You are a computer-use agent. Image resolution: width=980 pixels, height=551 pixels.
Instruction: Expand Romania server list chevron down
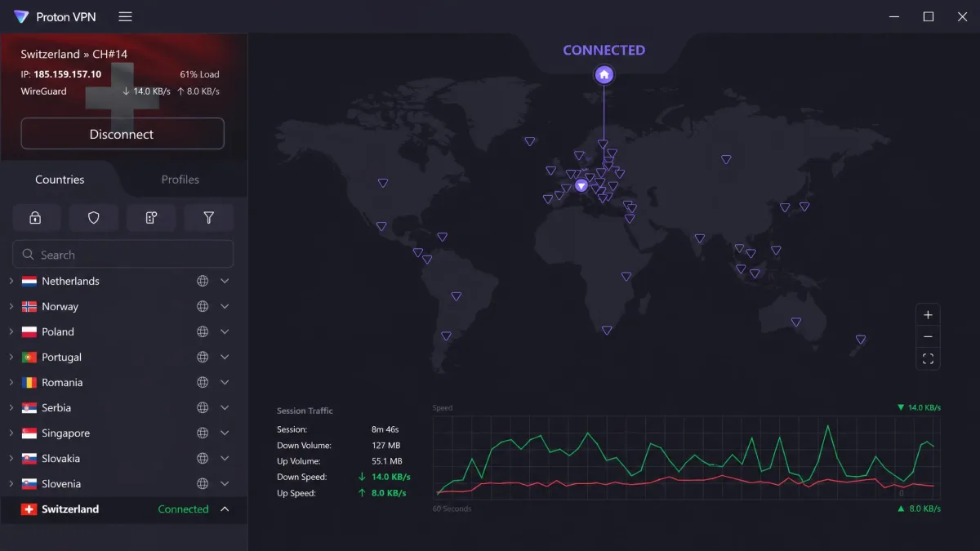(225, 382)
